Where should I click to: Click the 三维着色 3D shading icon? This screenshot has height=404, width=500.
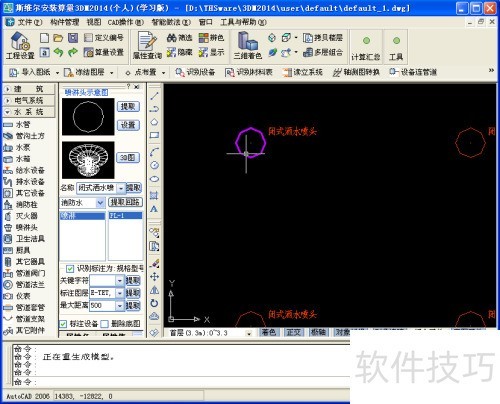[248, 46]
